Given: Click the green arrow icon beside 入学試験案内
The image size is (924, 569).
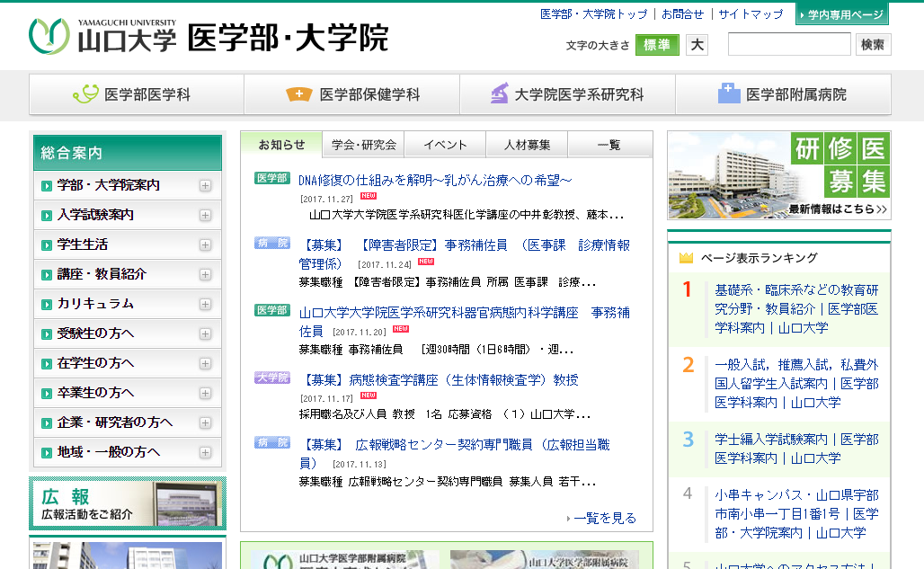Looking at the screenshot, I should point(47,216).
